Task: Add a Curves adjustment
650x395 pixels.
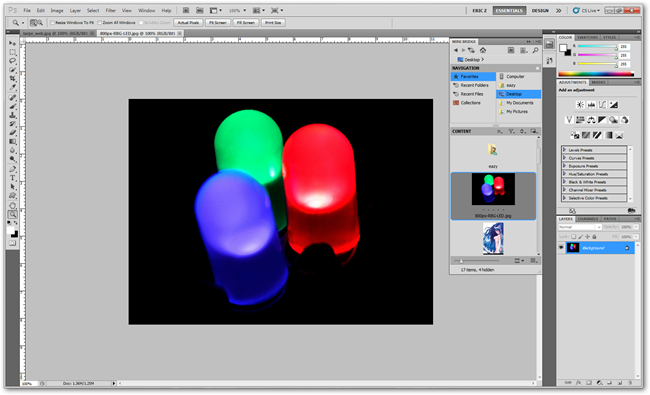Action: (x=602, y=105)
